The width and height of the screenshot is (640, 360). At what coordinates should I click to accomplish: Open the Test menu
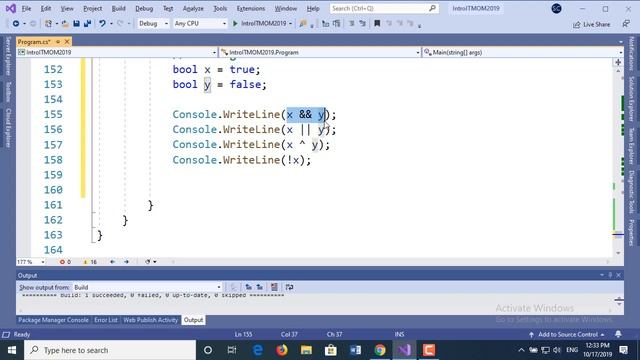tap(168, 8)
